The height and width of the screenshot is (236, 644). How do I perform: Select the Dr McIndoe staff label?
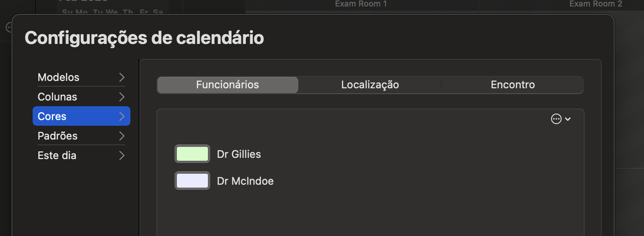[x=245, y=181]
